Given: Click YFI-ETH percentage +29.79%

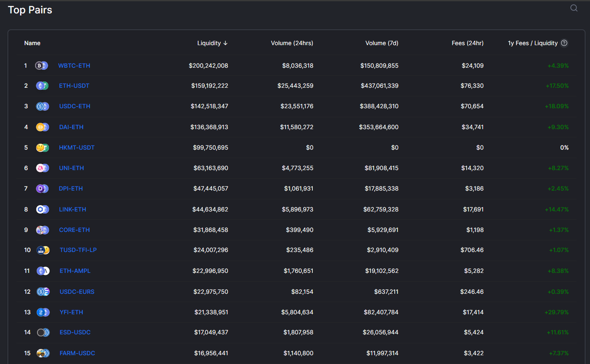Looking at the screenshot, I should (557, 312).
